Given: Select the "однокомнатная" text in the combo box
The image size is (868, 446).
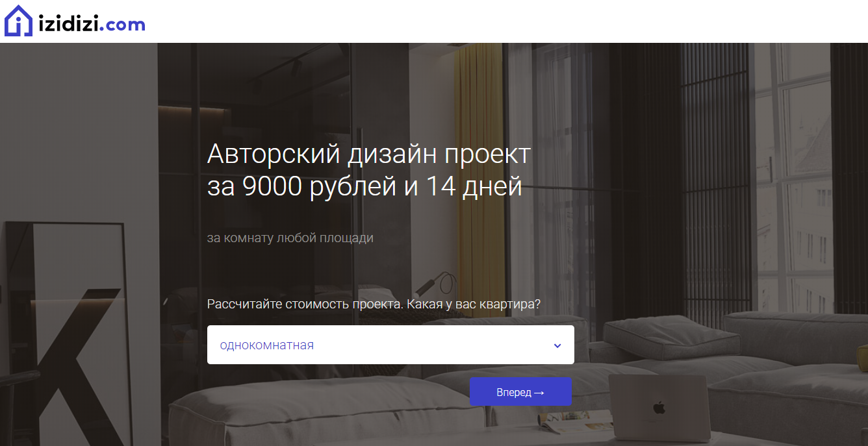Looking at the screenshot, I should pyautogui.click(x=266, y=345).
